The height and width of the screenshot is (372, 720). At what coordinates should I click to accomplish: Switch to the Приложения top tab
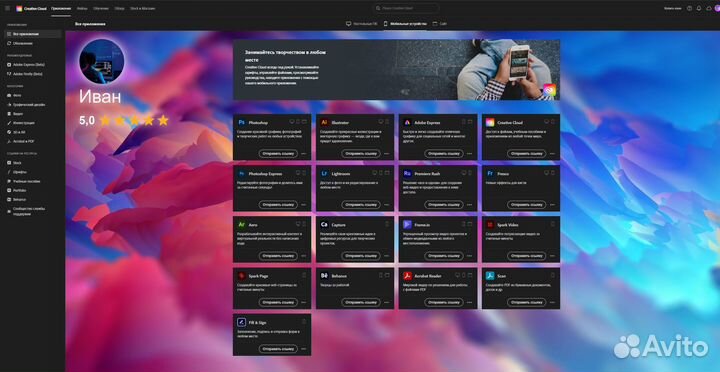coord(61,8)
